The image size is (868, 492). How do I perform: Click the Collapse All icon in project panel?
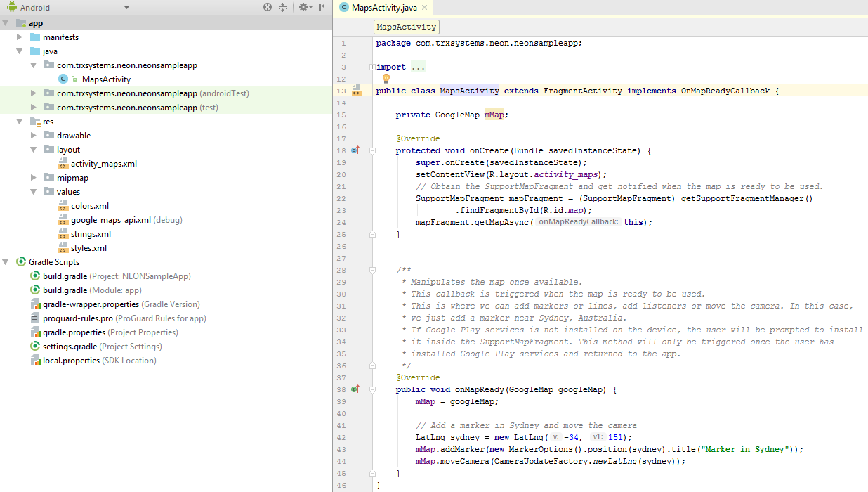(282, 7)
